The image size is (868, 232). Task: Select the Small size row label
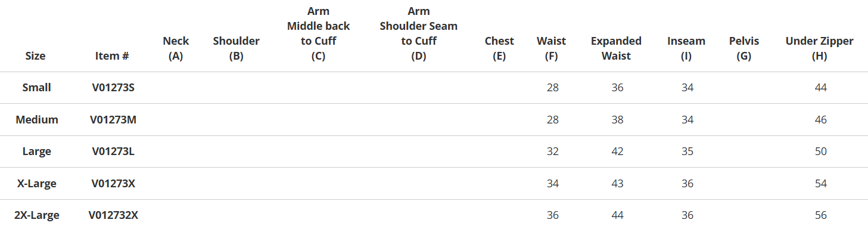36,88
